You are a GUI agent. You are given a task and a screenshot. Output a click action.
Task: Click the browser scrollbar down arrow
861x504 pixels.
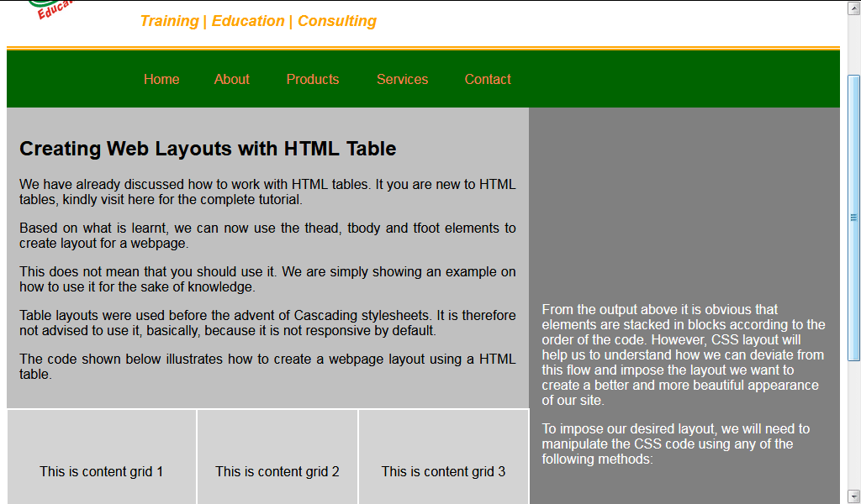pyautogui.click(x=852, y=496)
